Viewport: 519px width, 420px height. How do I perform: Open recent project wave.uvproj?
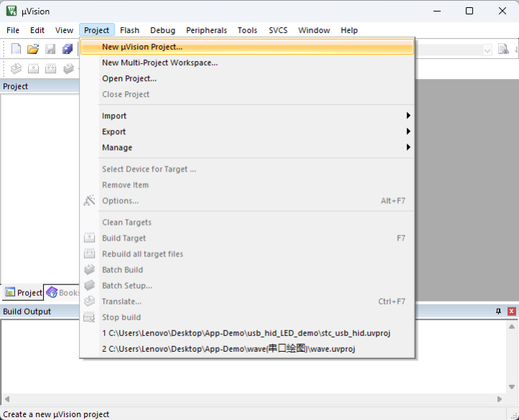click(228, 349)
